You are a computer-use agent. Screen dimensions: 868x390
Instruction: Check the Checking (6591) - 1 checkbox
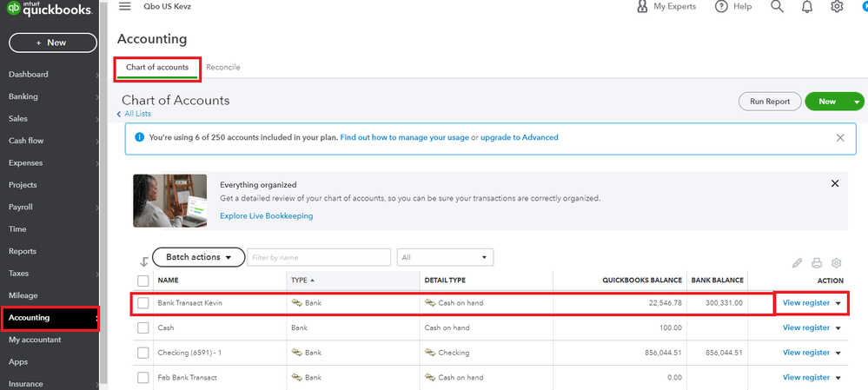(x=142, y=353)
